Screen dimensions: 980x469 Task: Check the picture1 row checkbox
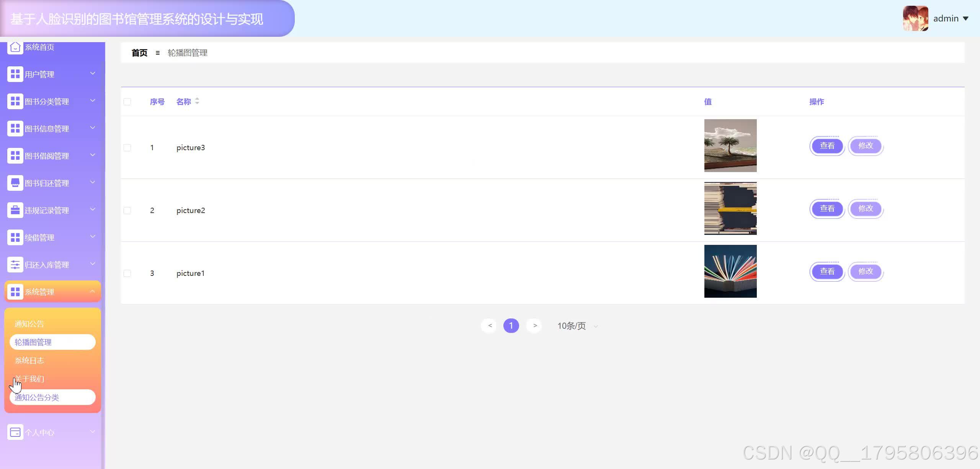[x=127, y=273]
